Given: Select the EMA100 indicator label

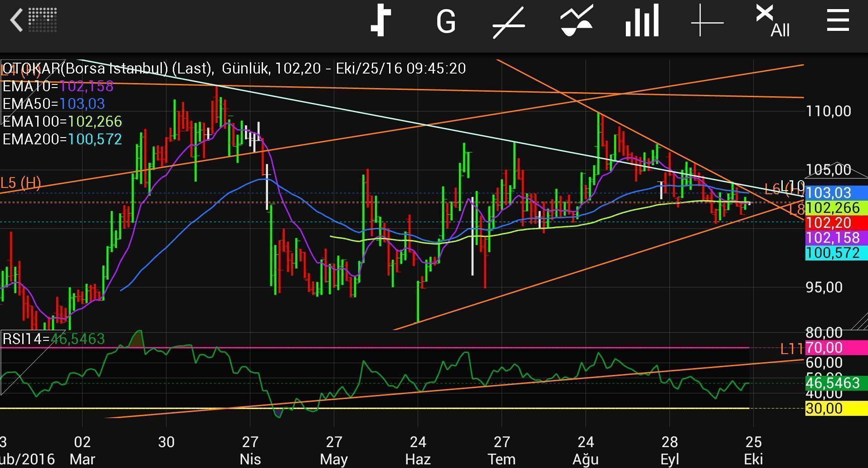Looking at the screenshot, I should click(62, 122).
